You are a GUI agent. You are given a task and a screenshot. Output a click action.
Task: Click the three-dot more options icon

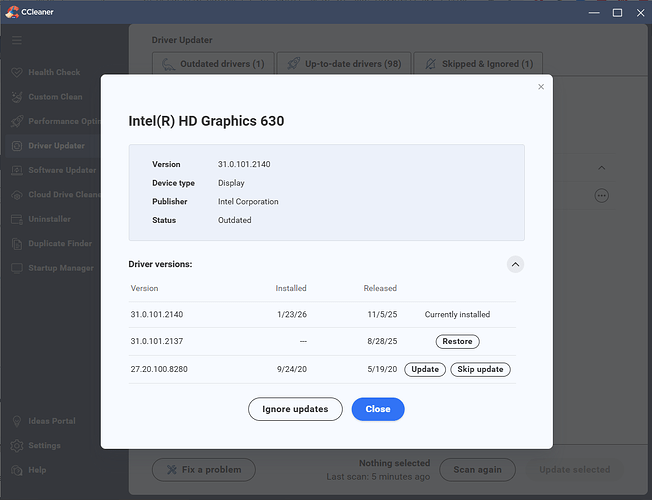(x=601, y=196)
